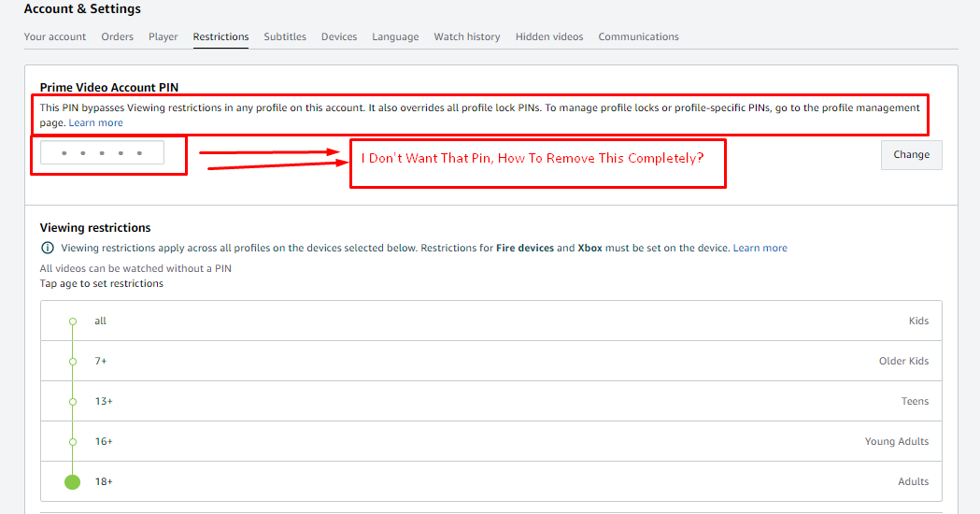The width and height of the screenshot is (980, 514).
Task: Switch to the Orders tab
Action: point(117,37)
